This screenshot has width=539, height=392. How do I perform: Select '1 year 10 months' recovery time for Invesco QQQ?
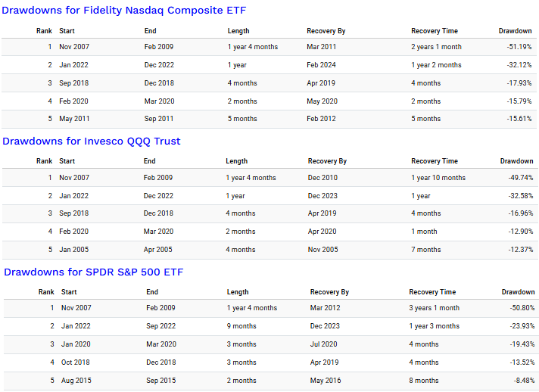click(x=438, y=178)
